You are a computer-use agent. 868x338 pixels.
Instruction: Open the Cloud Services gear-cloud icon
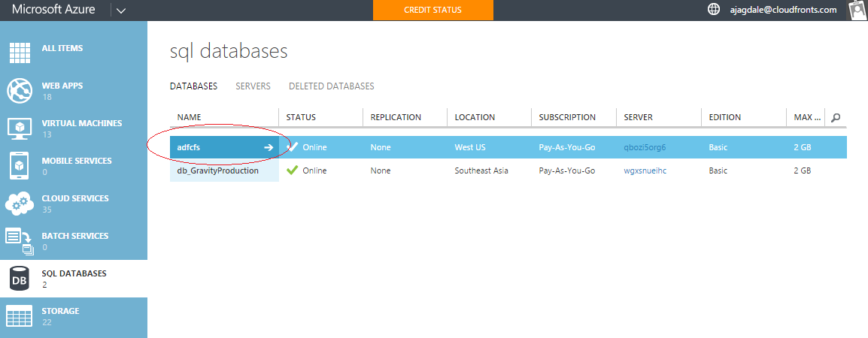click(20, 204)
